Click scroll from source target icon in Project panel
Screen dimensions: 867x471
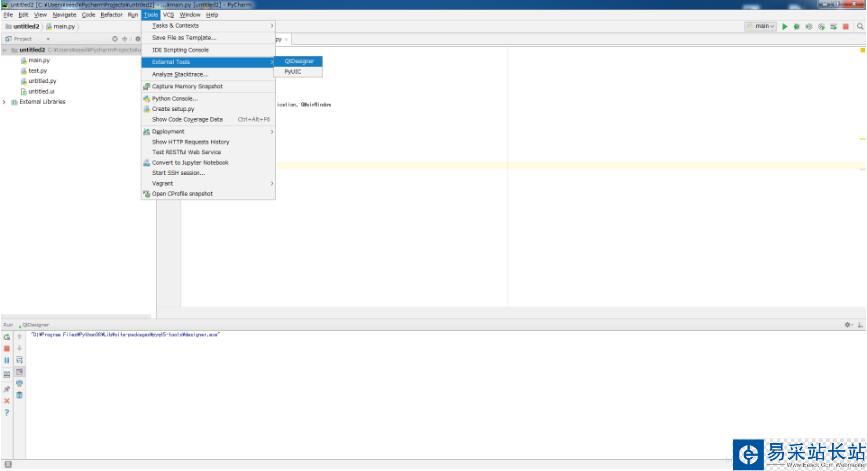pyautogui.click(x=114, y=39)
